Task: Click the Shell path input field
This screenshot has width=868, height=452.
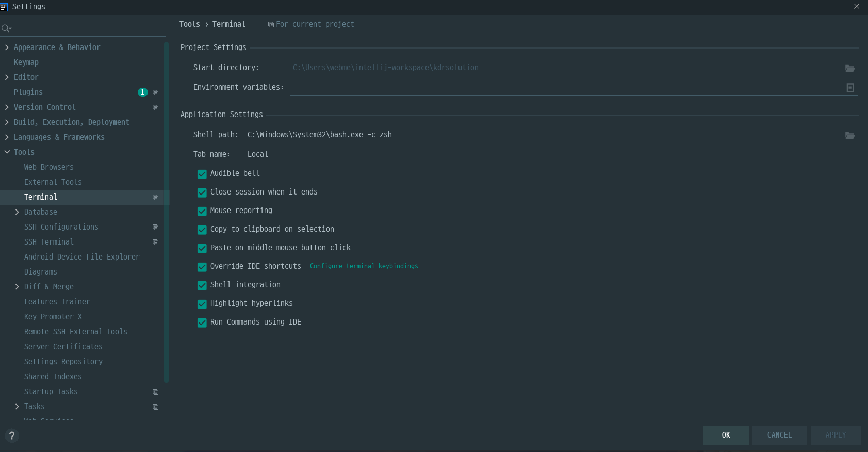Action: coord(544,135)
